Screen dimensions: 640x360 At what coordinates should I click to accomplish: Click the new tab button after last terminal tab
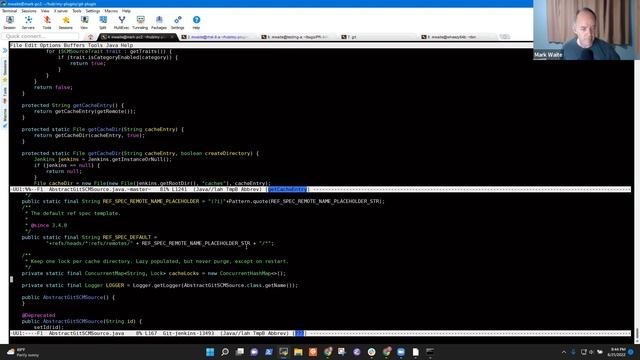(x=505, y=37)
